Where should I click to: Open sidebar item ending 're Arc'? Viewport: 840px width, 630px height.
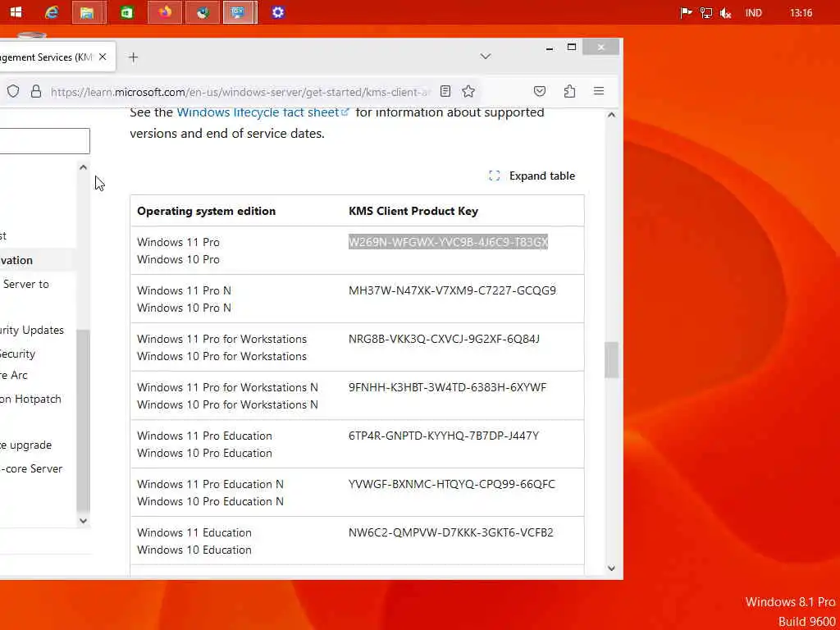pos(13,375)
